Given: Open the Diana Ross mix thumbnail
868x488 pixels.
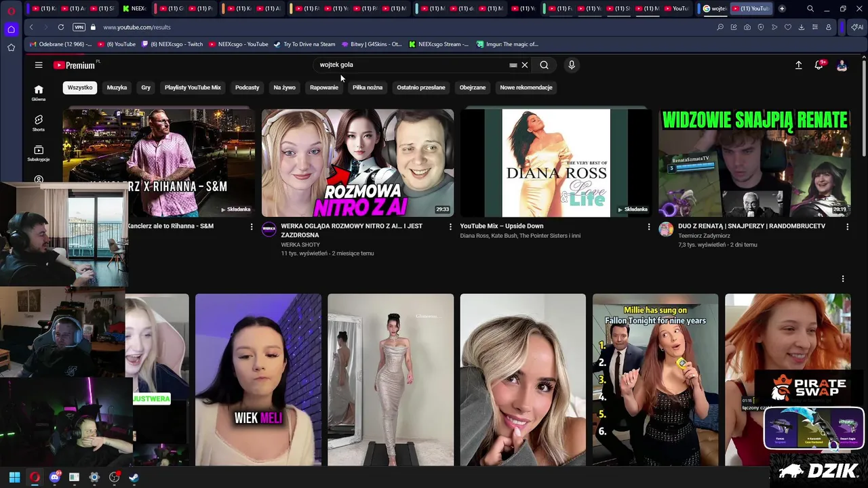Looking at the screenshot, I should coord(556,163).
